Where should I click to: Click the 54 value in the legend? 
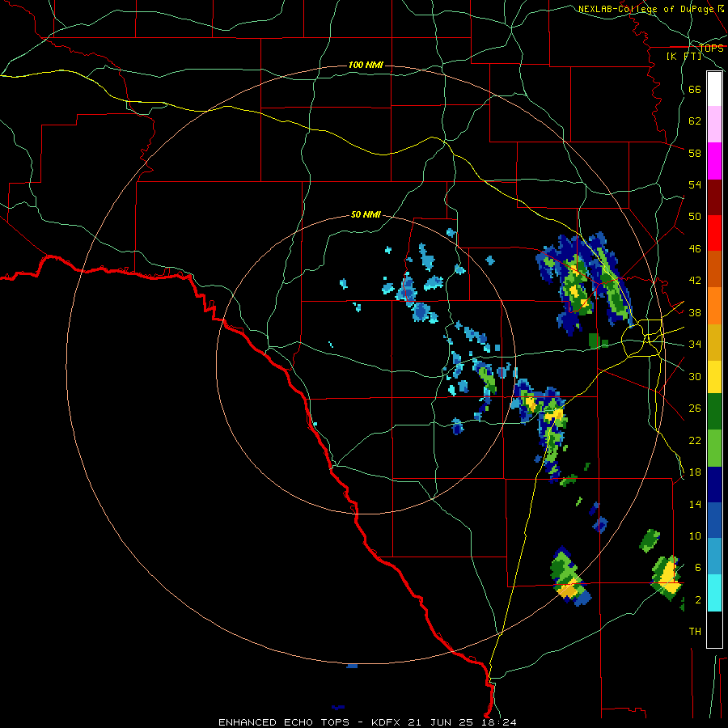click(x=695, y=184)
